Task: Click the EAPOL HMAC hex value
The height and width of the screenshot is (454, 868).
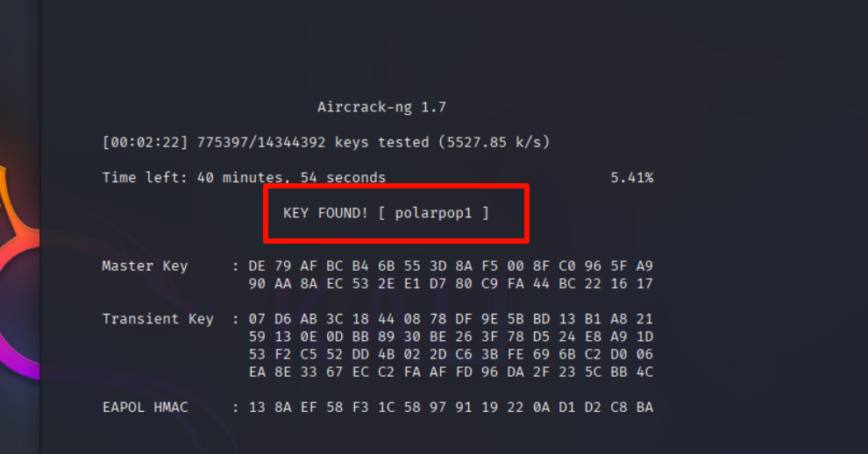Action: [x=451, y=407]
